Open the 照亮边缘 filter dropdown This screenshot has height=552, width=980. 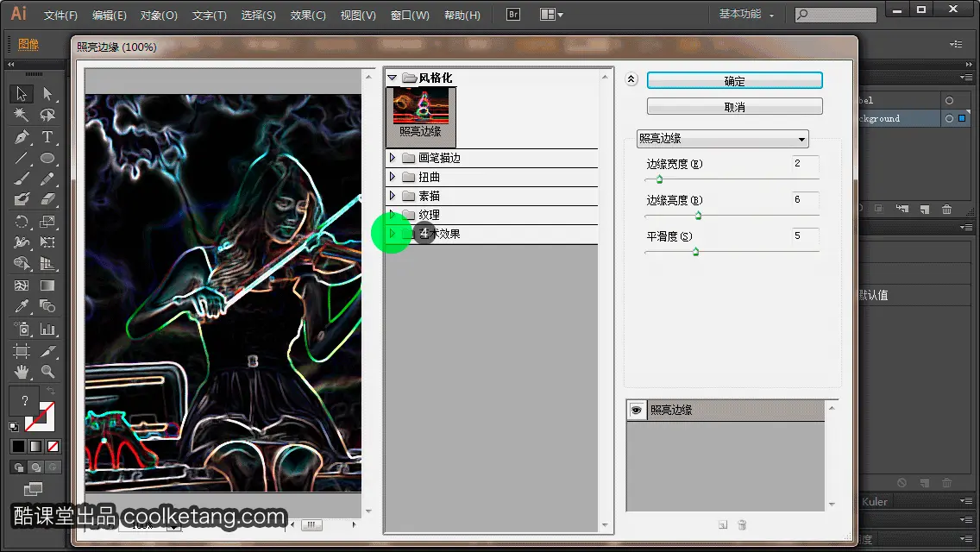[723, 139]
